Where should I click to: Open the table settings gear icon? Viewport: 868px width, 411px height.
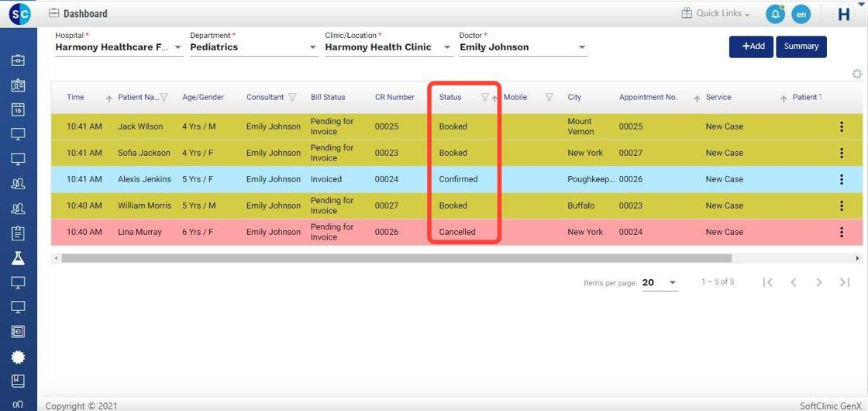pos(857,74)
